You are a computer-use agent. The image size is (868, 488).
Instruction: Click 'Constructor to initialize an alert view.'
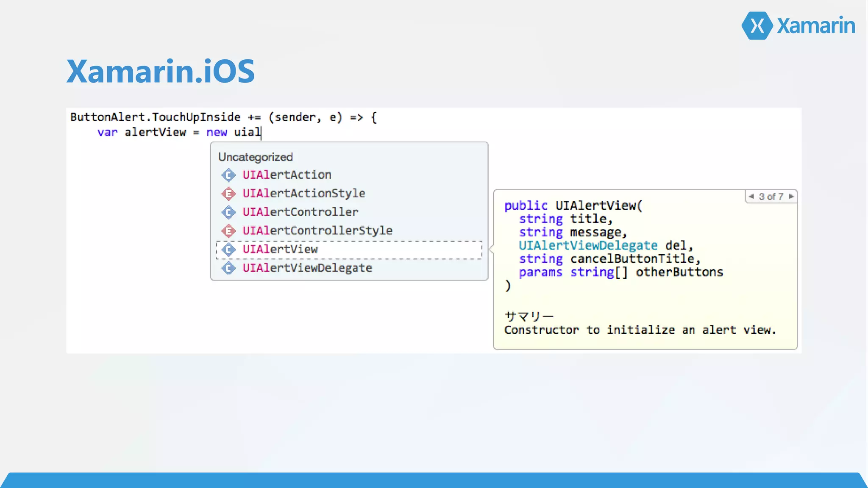[x=640, y=330]
